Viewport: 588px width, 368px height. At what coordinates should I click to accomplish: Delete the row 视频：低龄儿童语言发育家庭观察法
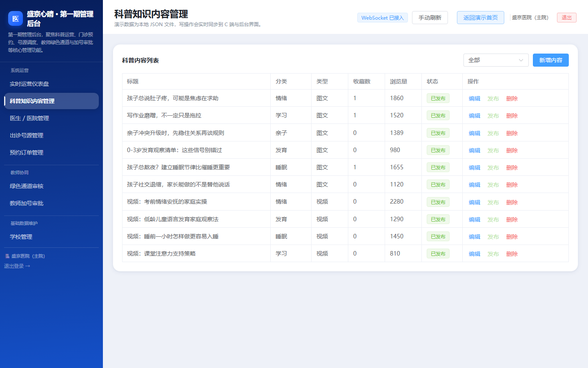coord(512,220)
